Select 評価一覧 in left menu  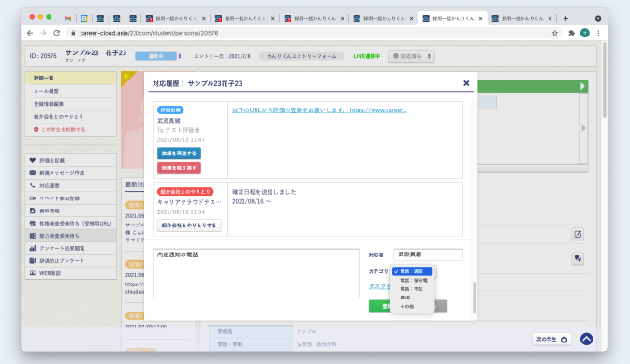click(x=71, y=78)
